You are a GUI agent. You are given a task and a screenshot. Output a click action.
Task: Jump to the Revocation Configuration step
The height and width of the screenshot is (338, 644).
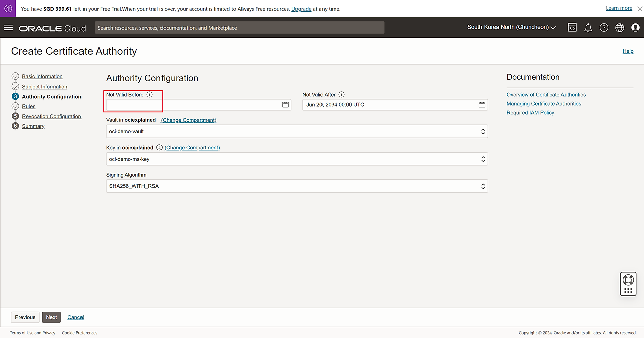pos(51,116)
